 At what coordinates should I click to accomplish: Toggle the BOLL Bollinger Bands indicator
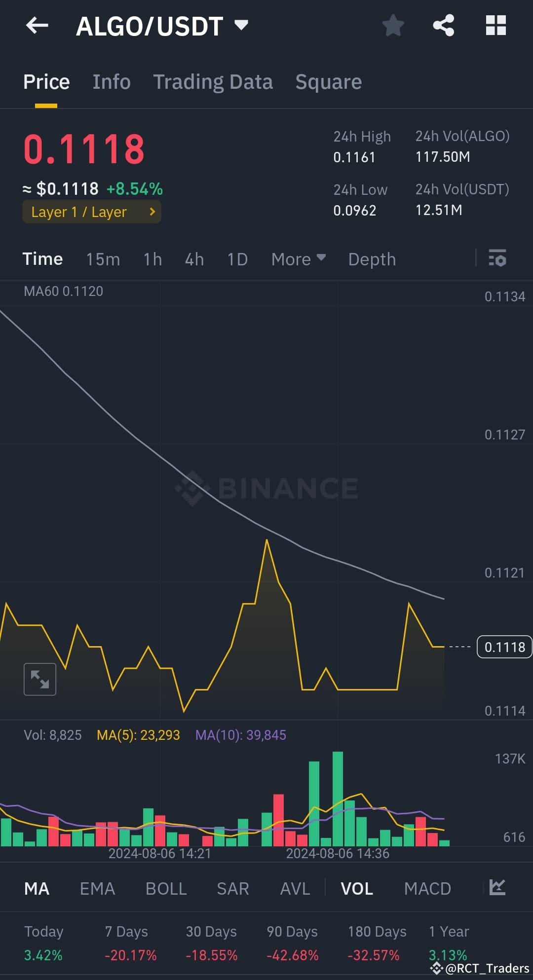pyautogui.click(x=166, y=888)
